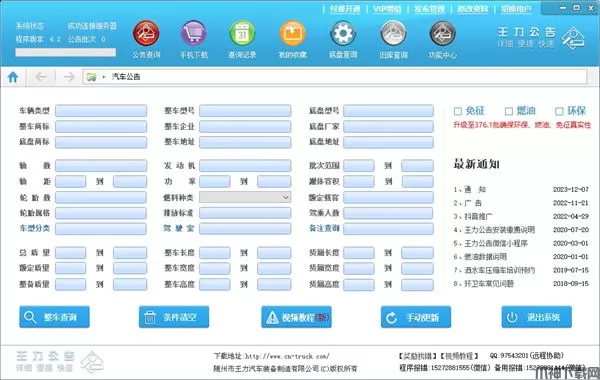
Task: Click the 王力公告 logo at top right
Action: 541,38
